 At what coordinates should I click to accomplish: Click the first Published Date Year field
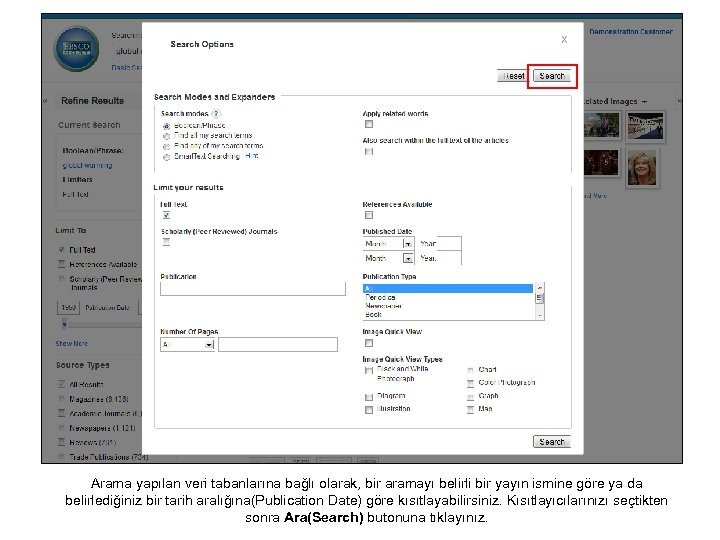[449, 244]
